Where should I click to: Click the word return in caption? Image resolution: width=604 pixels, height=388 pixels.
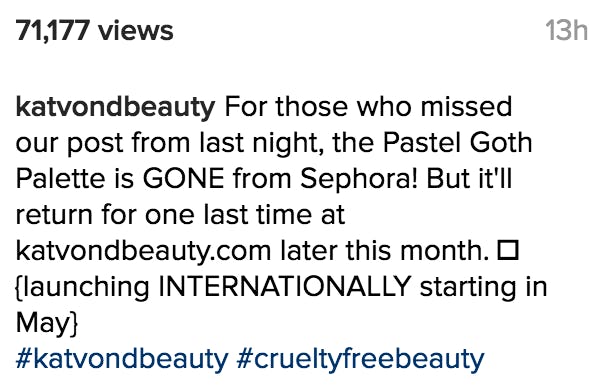tap(54, 215)
